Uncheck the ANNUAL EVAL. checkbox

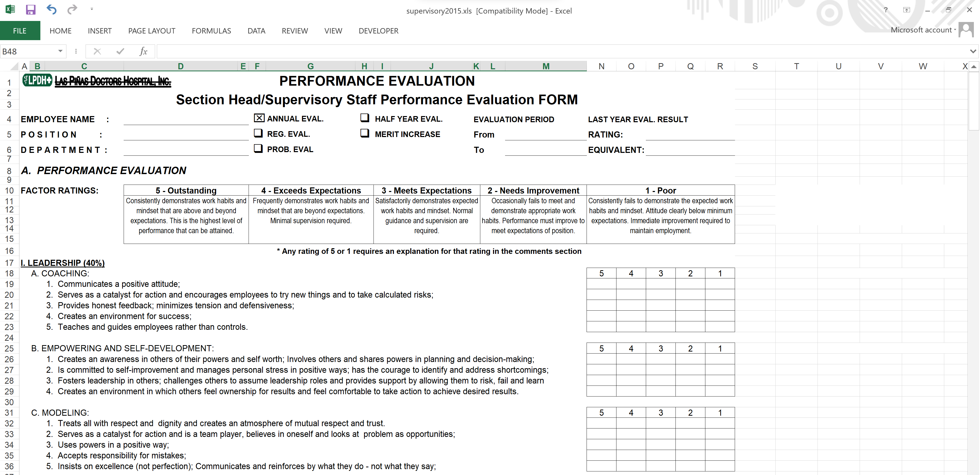click(x=259, y=118)
